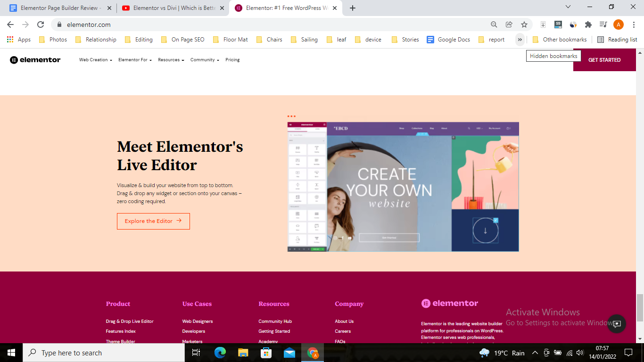Expand the Web Creation menu

tap(96, 60)
